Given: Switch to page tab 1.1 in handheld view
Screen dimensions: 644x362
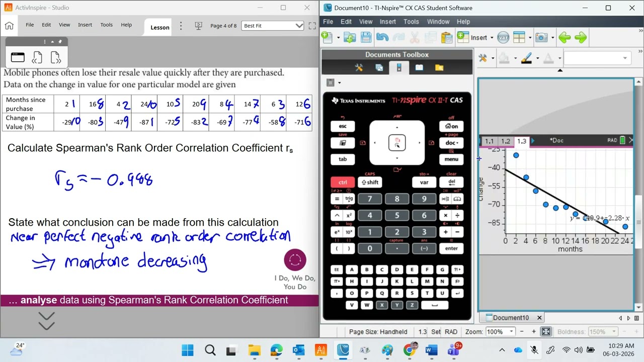Looking at the screenshot, I should [489, 141].
